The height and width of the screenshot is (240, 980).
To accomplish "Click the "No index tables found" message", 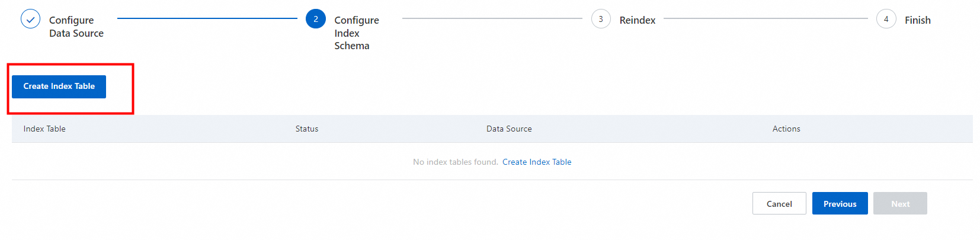I will click(455, 162).
